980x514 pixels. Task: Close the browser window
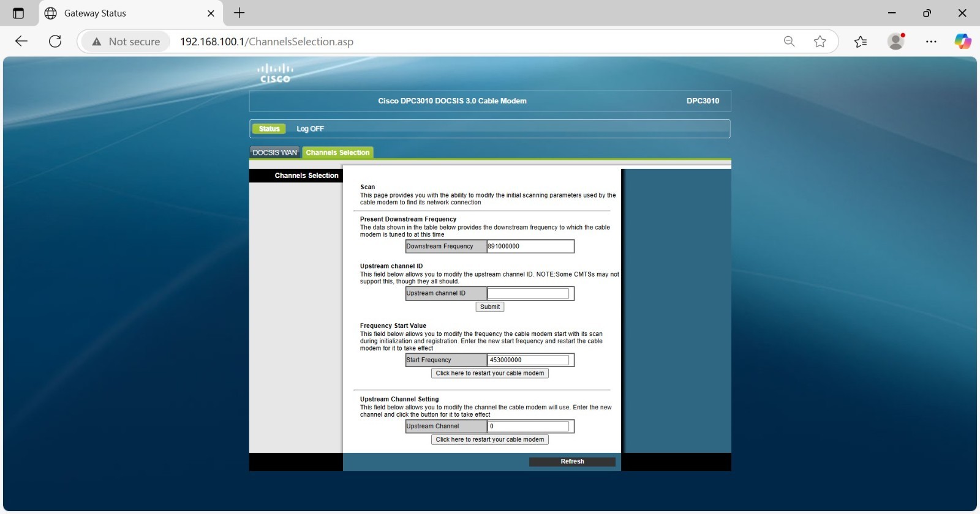click(x=962, y=13)
